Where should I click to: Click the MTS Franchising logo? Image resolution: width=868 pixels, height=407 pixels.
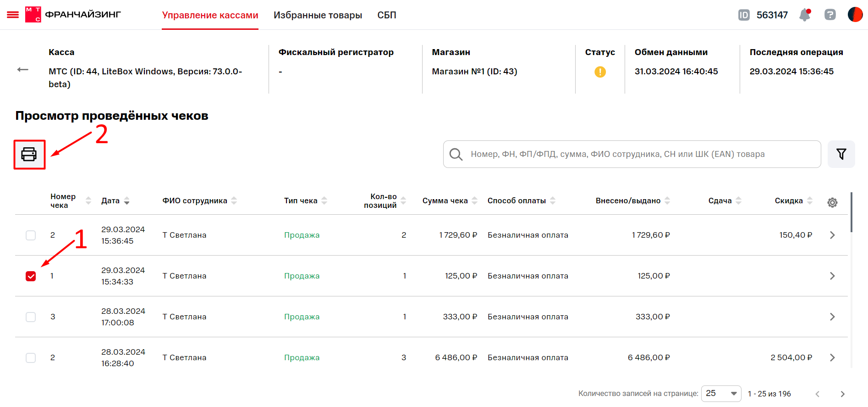click(x=73, y=15)
